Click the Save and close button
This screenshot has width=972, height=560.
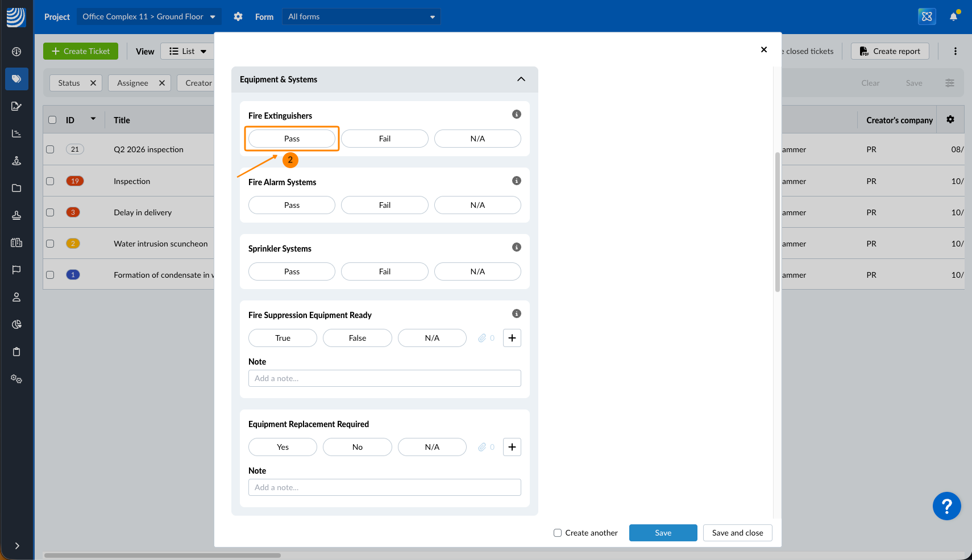coord(737,533)
